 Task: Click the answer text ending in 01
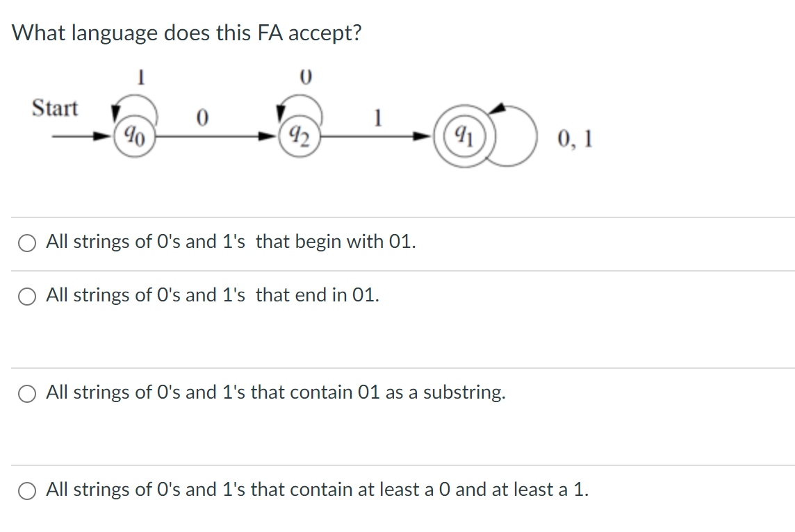(x=212, y=295)
